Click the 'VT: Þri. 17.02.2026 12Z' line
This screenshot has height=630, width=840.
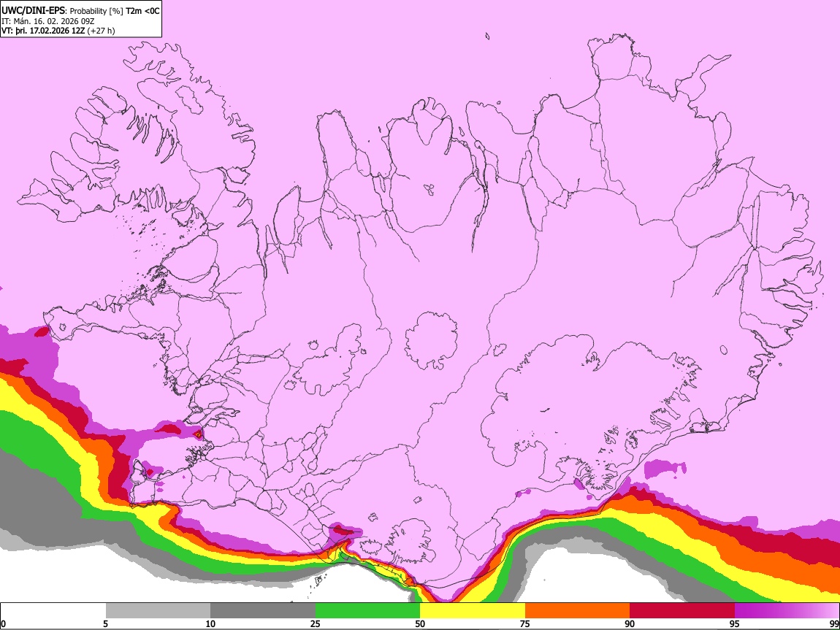[x=43, y=31]
